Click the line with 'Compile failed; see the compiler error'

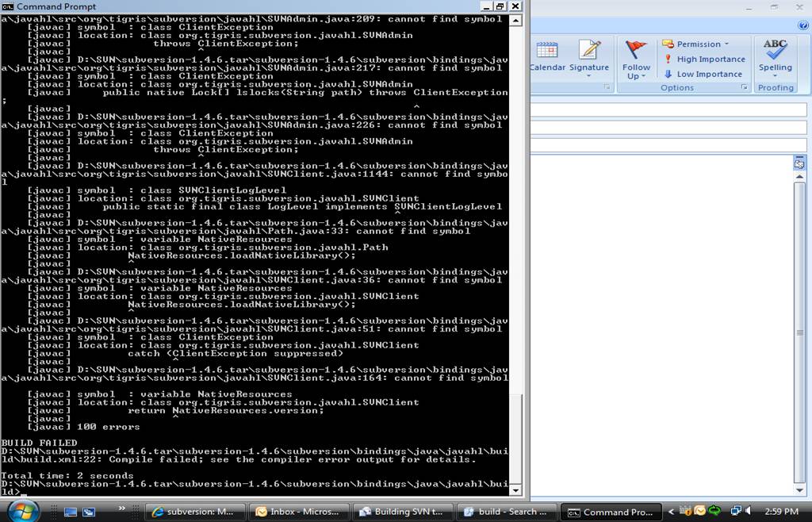[x=238, y=459]
